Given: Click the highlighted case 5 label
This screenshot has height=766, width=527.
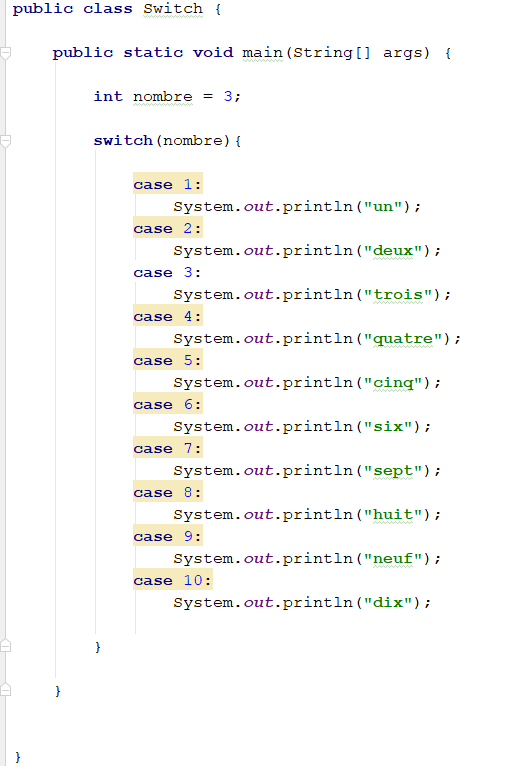Looking at the screenshot, I should click(x=168, y=361).
